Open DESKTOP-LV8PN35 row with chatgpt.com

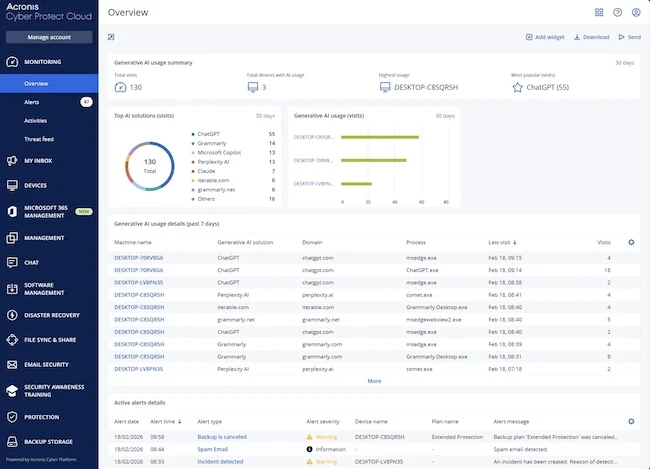click(x=374, y=282)
